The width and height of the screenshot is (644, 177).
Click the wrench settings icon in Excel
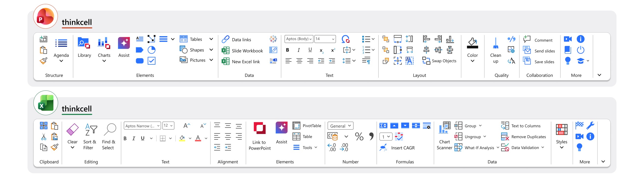tap(590, 125)
